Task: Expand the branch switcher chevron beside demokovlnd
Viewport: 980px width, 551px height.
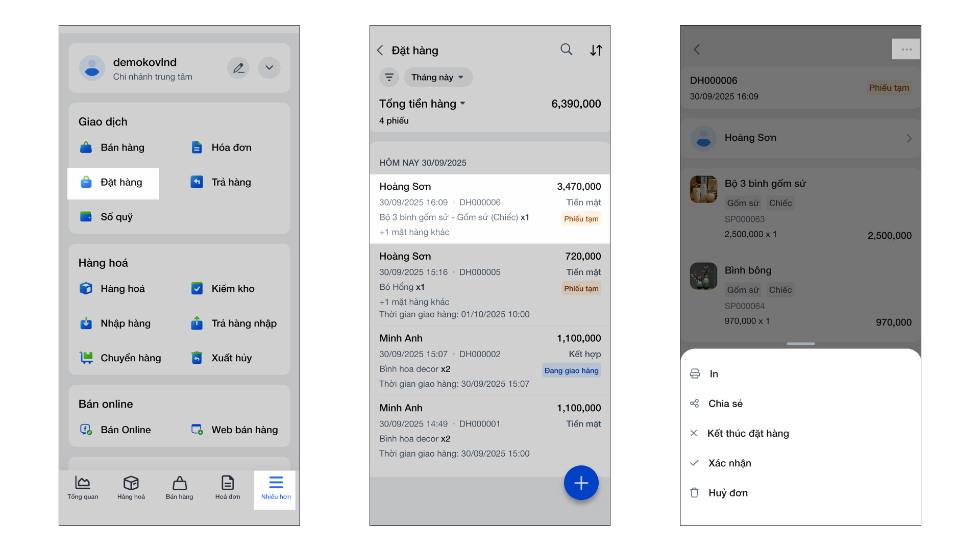Action: point(269,68)
